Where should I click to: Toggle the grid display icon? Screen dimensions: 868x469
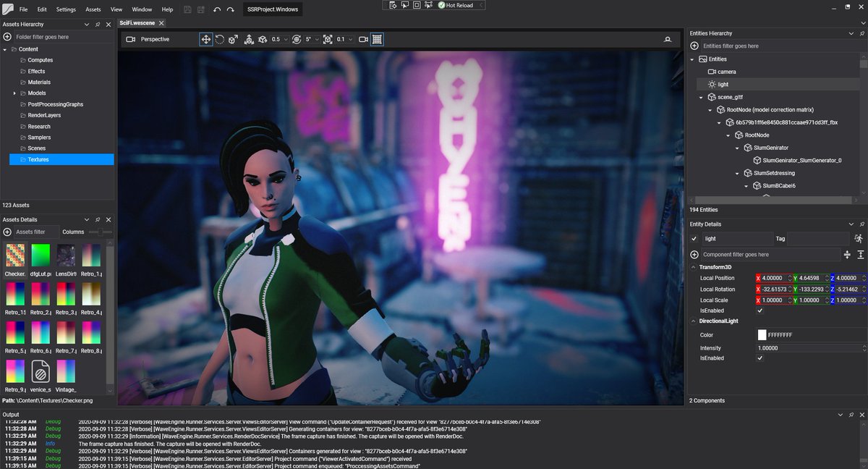click(377, 40)
